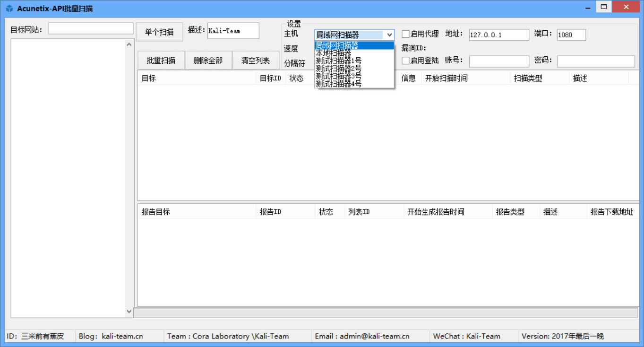
Task: Click the target list scroll-up arrow
Action: point(129,44)
